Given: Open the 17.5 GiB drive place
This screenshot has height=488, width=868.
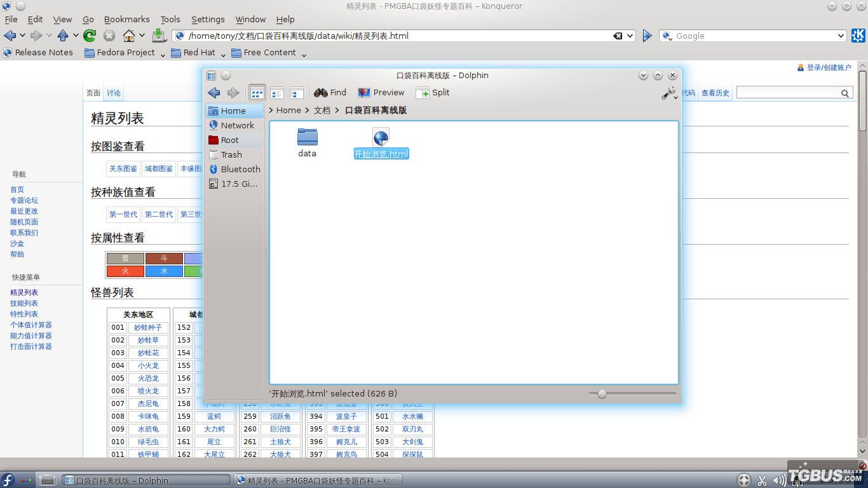Looking at the screenshot, I should (x=234, y=184).
